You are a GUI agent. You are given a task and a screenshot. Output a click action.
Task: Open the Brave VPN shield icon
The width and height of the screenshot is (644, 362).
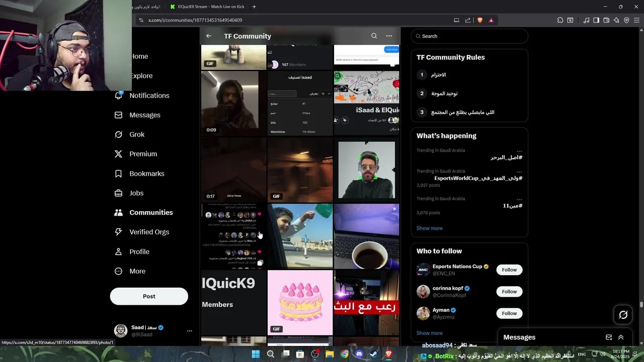pyautogui.click(x=626, y=20)
